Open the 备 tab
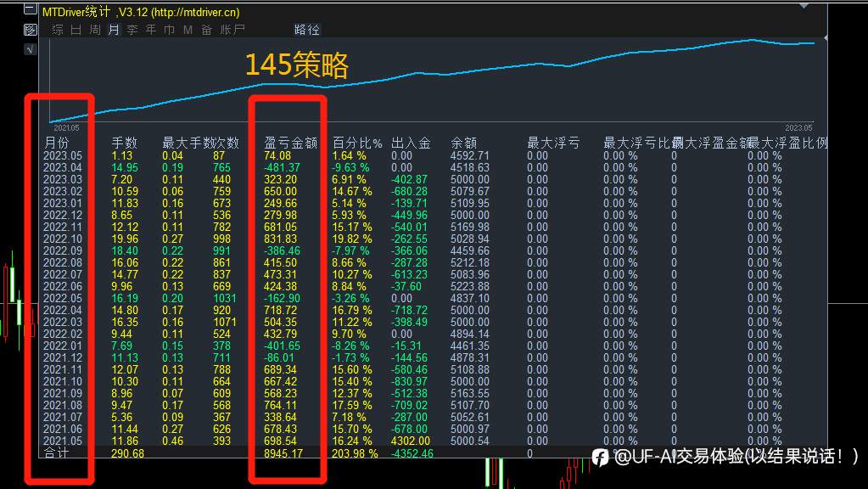 (206, 30)
